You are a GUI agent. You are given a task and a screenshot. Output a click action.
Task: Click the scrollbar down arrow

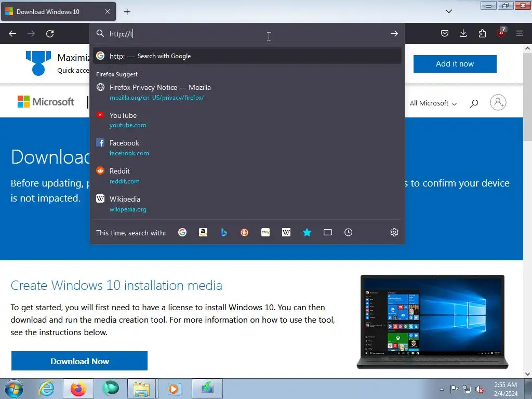click(527, 374)
